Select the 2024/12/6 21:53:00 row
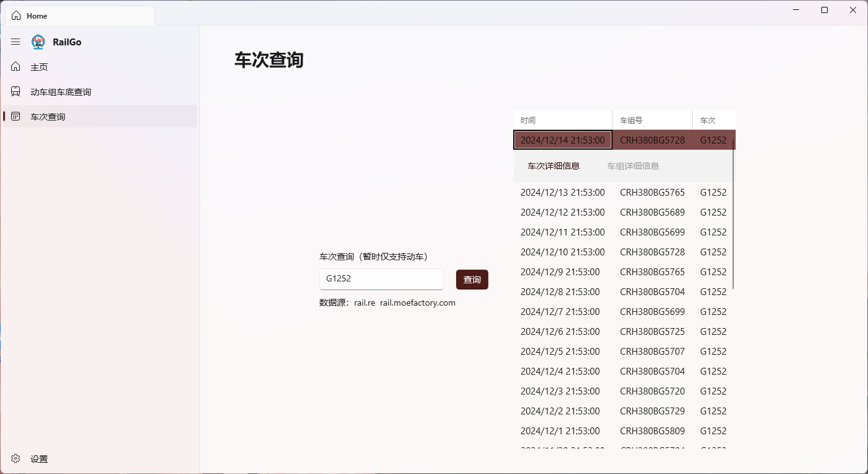 tap(624, 332)
